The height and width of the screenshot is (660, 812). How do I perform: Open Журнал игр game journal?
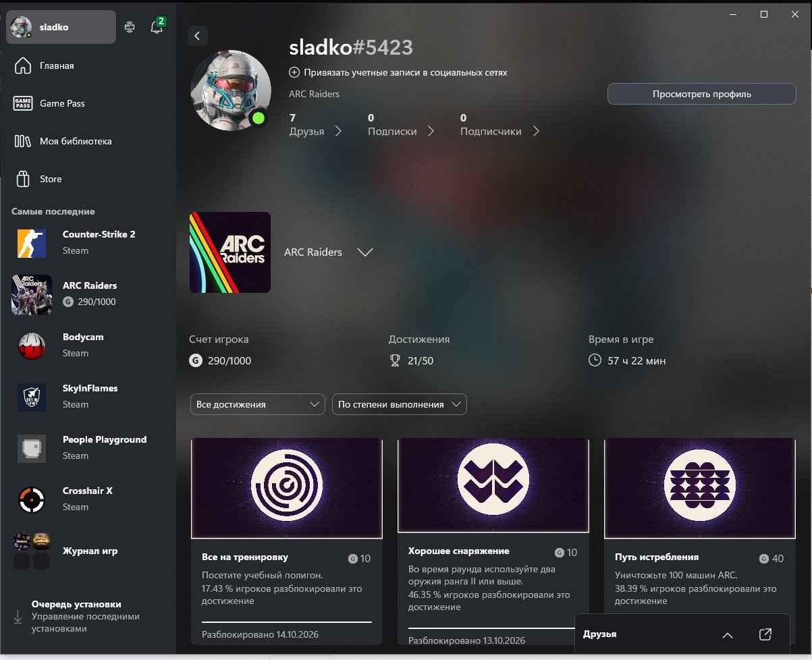pos(88,551)
